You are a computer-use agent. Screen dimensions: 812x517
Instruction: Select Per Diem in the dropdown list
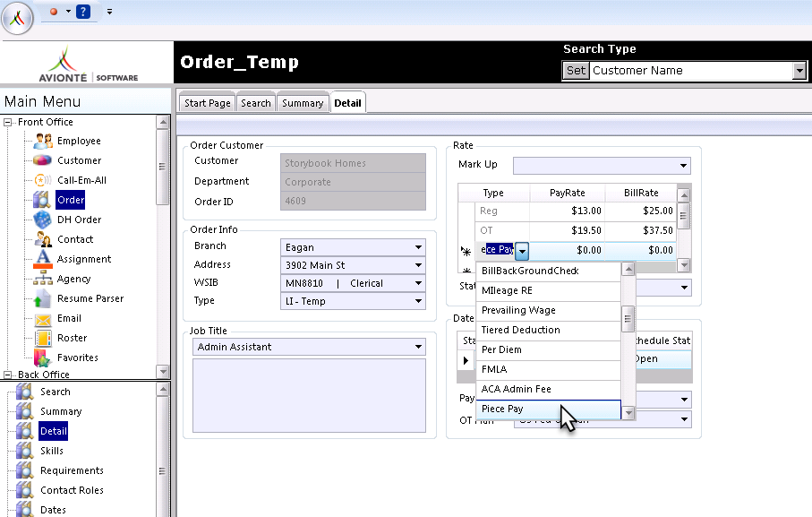click(x=549, y=349)
